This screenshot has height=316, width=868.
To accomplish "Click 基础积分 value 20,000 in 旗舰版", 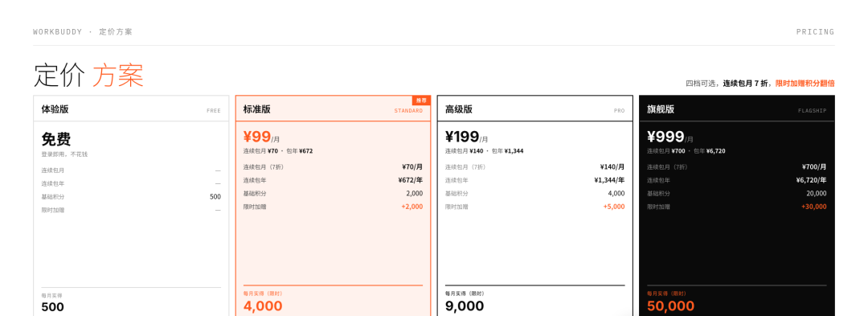I will (x=817, y=193).
